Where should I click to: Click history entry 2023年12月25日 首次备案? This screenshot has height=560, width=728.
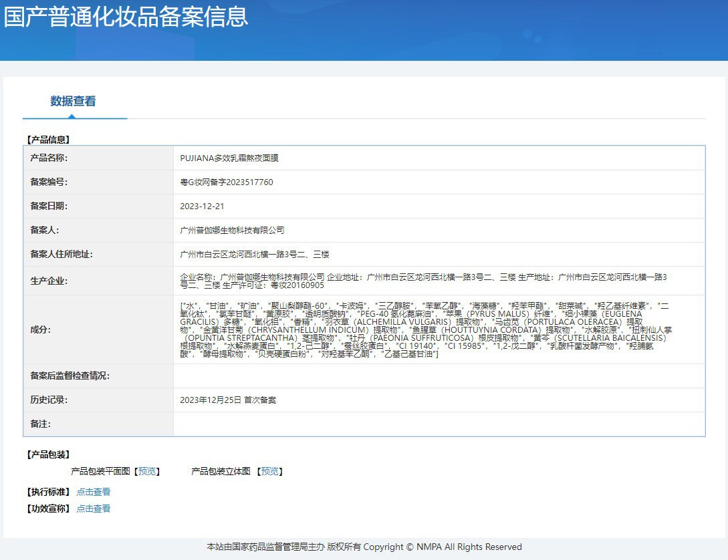[x=228, y=400]
